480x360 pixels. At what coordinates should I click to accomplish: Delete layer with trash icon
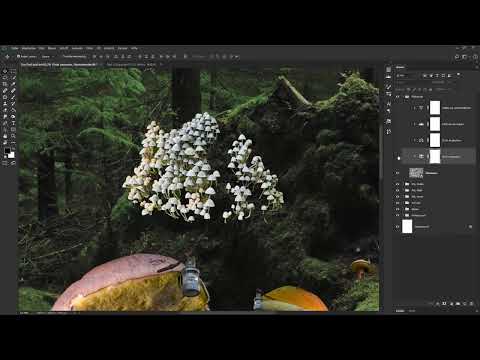471,304
